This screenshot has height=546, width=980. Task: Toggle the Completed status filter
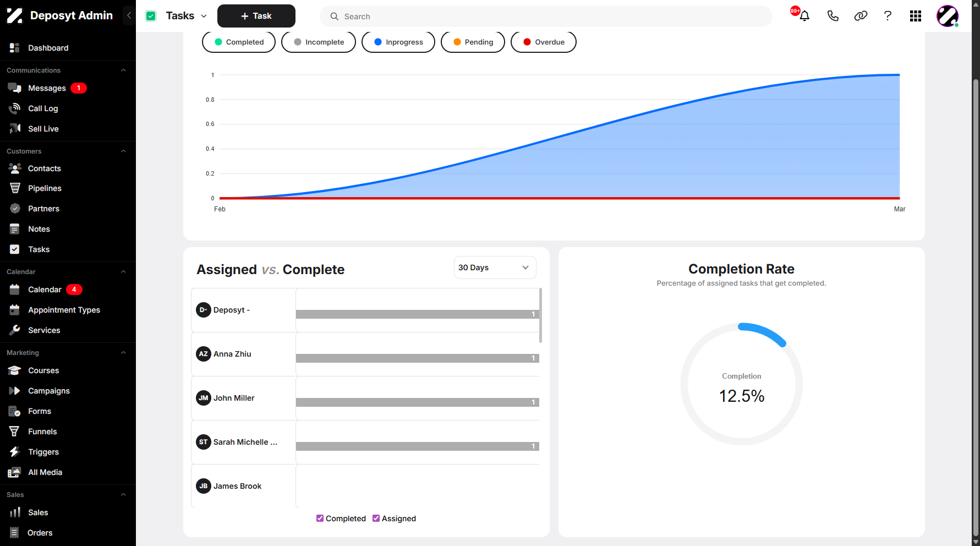point(239,42)
